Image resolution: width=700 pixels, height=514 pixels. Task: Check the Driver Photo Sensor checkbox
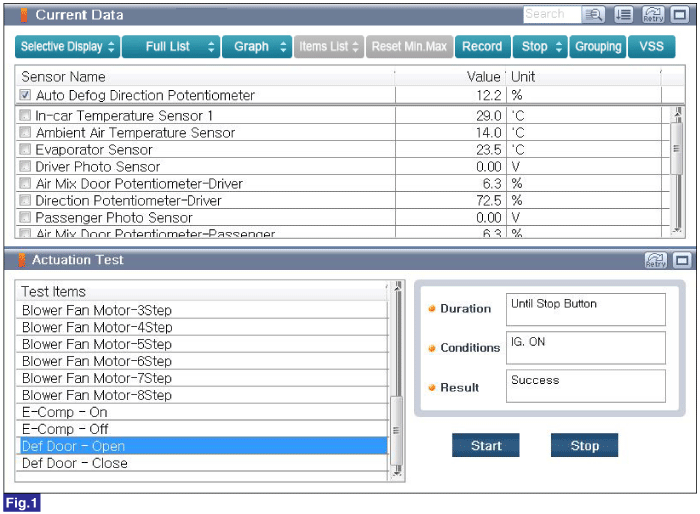(25, 166)
